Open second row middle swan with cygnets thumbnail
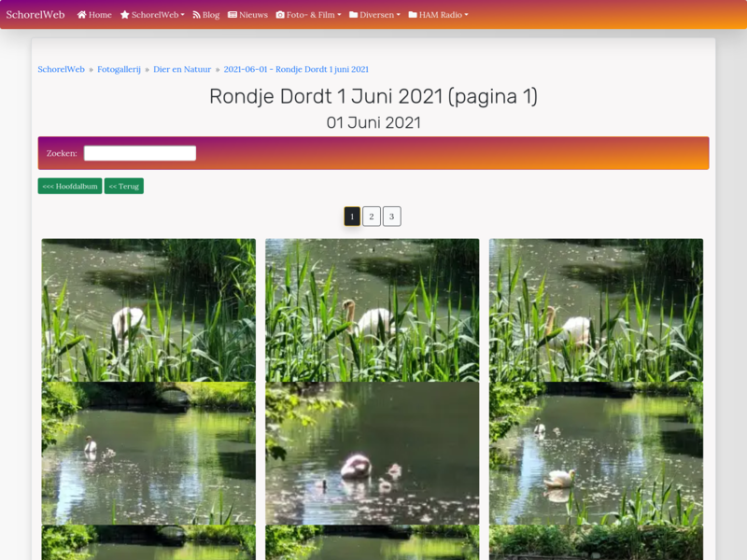This screenshot has height=560, width=747. (x=372, y=453)
